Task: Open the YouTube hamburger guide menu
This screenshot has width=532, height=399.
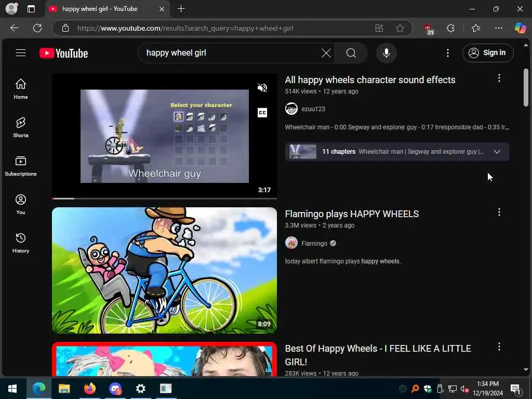Action: point(21,53)
